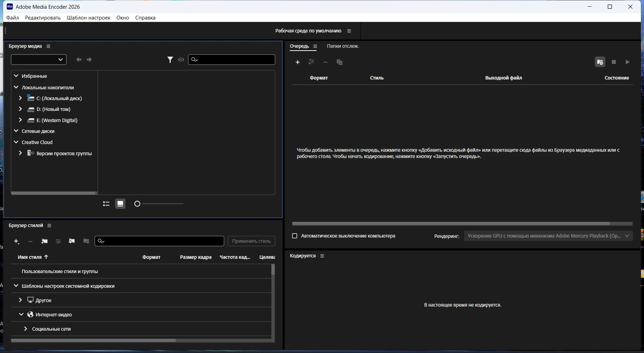Click the create new preset plus icon
Image resolution: width=644 pixels, height=353 pixels.
pos(16,241)
